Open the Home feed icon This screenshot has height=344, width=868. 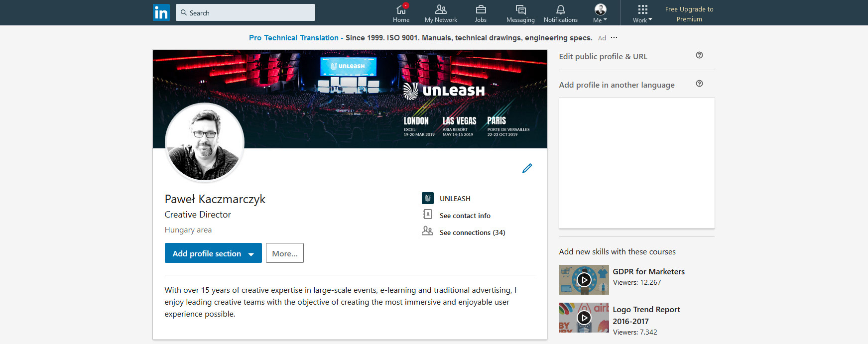pyautogui.click(x=401, y=13)
